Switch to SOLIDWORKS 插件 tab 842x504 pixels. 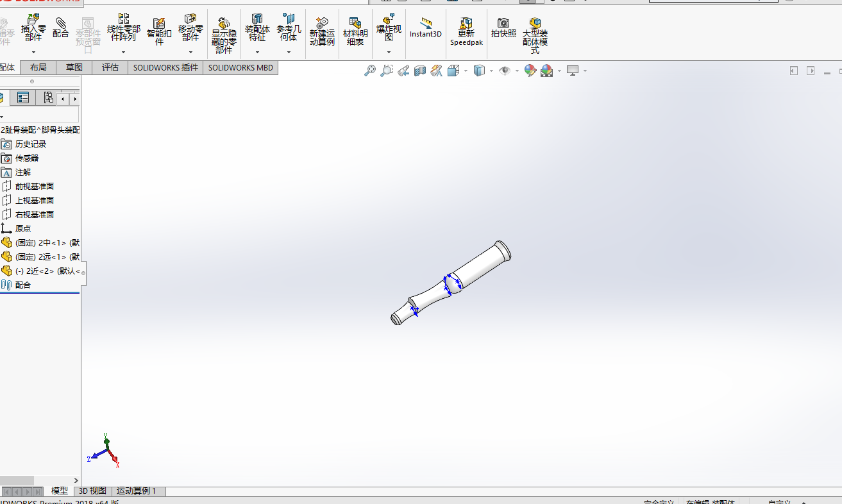[x=165, y=67]
